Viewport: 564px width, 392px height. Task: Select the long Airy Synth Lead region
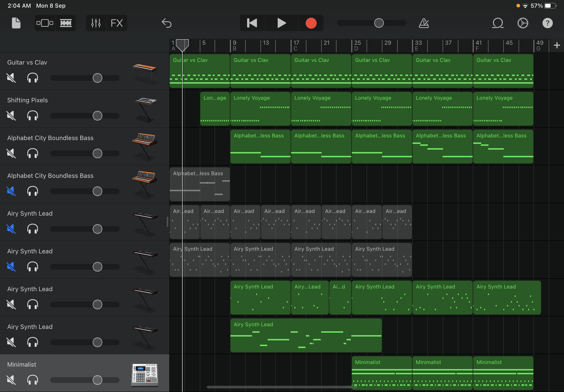coord(306,335)
